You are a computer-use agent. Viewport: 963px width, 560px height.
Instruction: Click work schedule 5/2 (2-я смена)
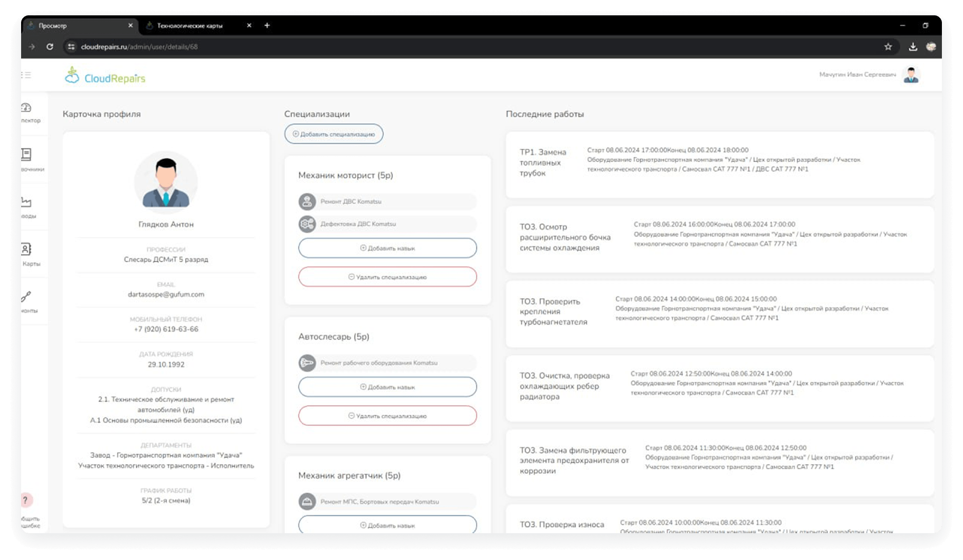pos(166,501)
